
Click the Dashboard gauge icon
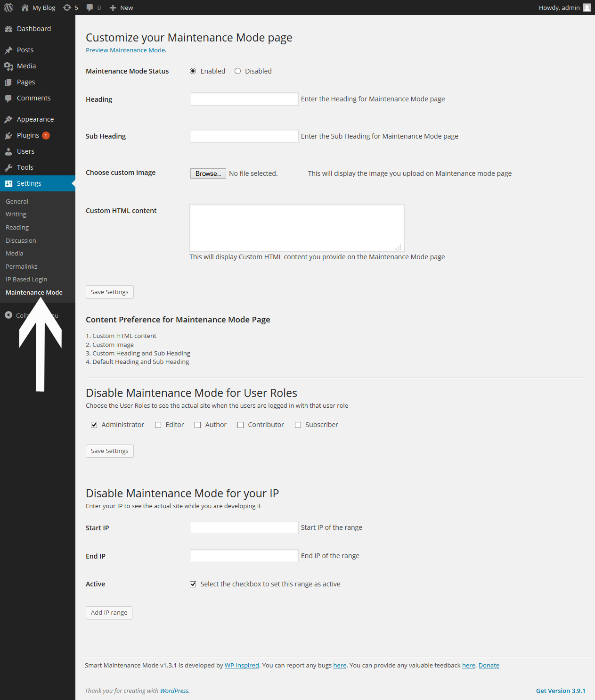8,29
